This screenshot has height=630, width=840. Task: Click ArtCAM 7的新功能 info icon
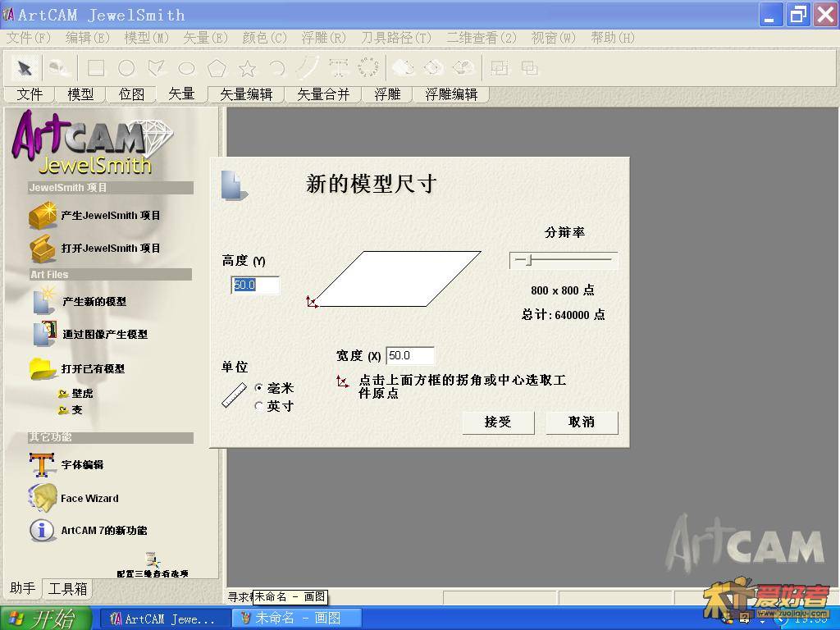(42, 531)
